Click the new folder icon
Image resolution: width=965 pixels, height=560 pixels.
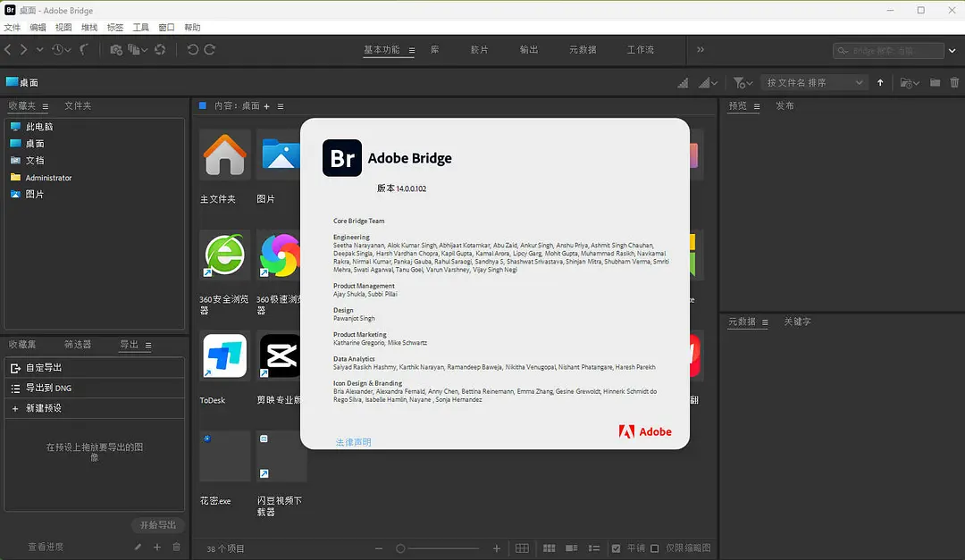[x=935, y=83]
